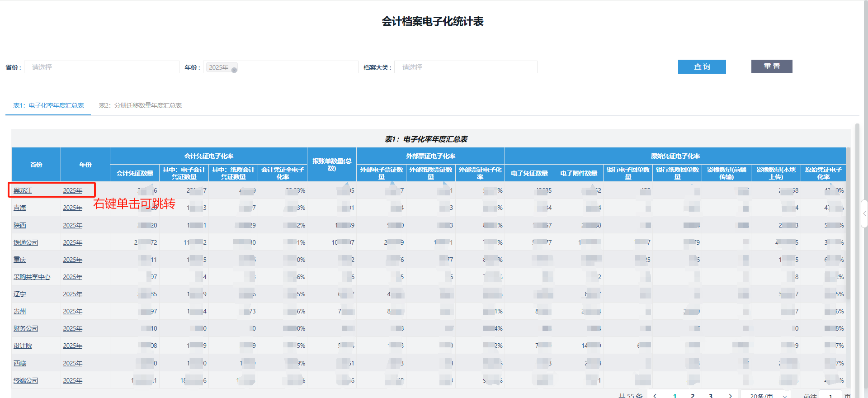Click the 2025年 link in 设计院 row
The height and width of the screenshot is (398, 868).
(x=72, y=346)
